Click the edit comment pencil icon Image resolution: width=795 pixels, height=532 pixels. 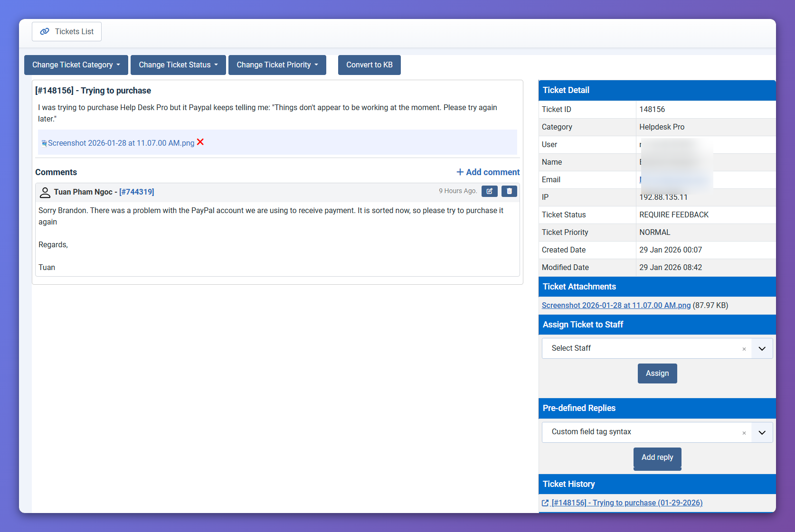coord(489,191)
